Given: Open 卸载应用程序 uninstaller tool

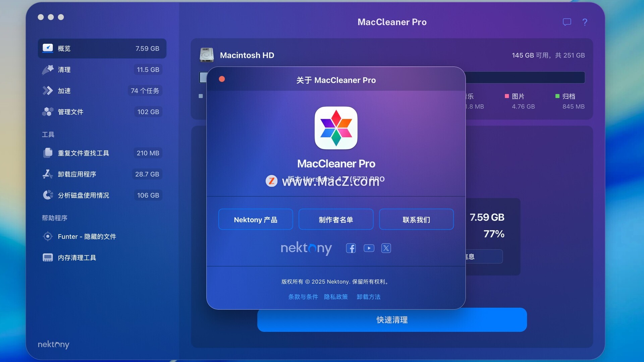Looking at the screenshot, I should coord(102,174).
